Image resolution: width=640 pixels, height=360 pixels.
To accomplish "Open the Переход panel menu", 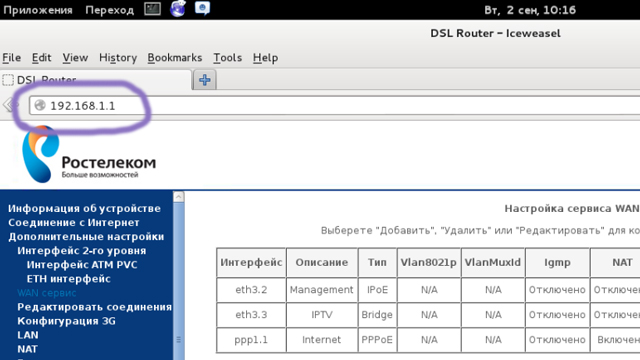I will [x=109, y=10].
